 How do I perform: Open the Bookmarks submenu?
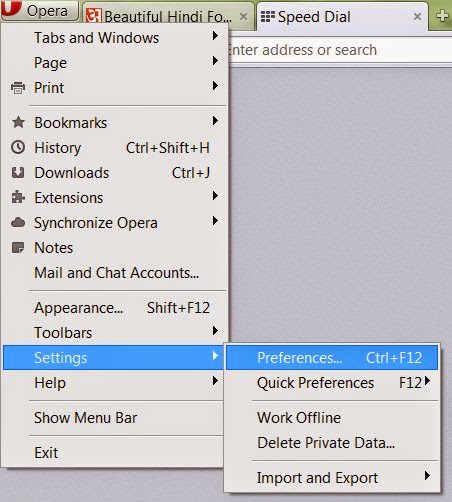115,123
